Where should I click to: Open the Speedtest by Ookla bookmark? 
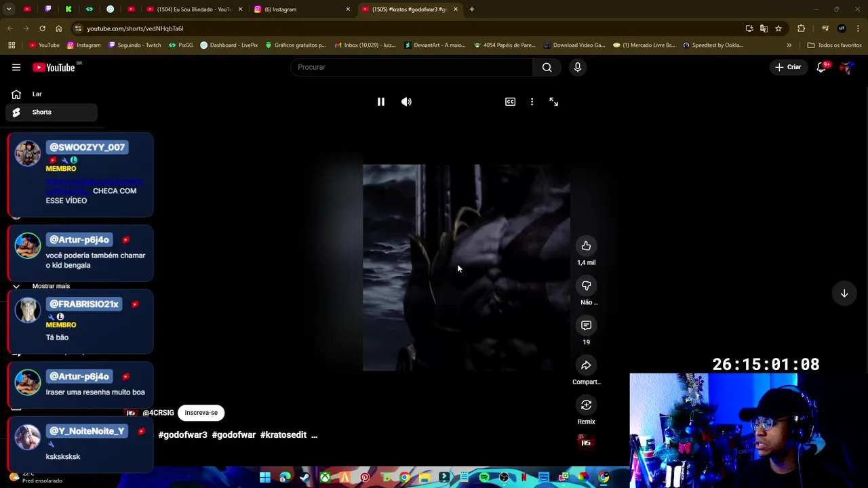(x=713, y=45)
